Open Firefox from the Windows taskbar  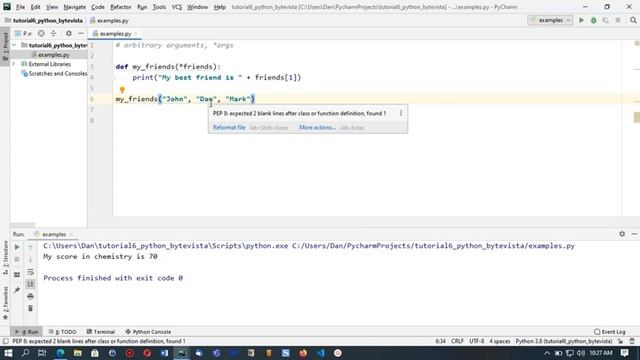coord(303,353)
